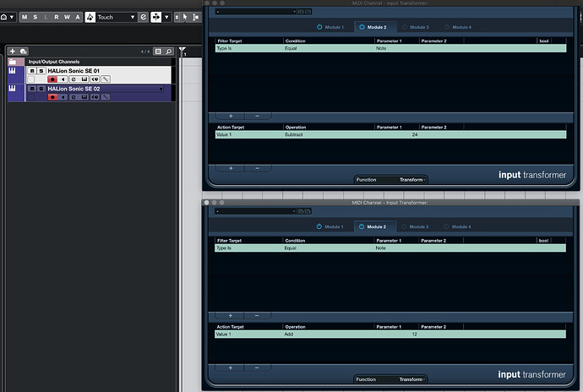Toggle monitor on HALion Sonic SE 01
This screenshot has height=392, width=583.
tap(63, 79)
